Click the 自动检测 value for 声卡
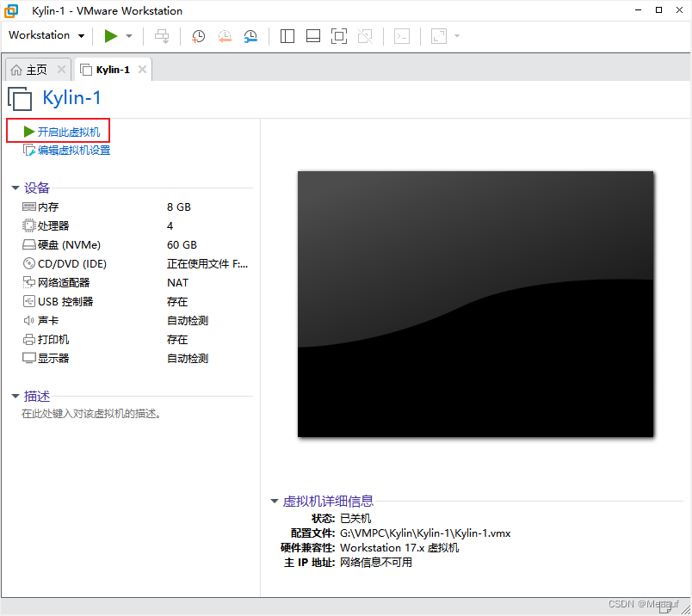This screenshot has width=692, height=616. [x=188, y=321]
